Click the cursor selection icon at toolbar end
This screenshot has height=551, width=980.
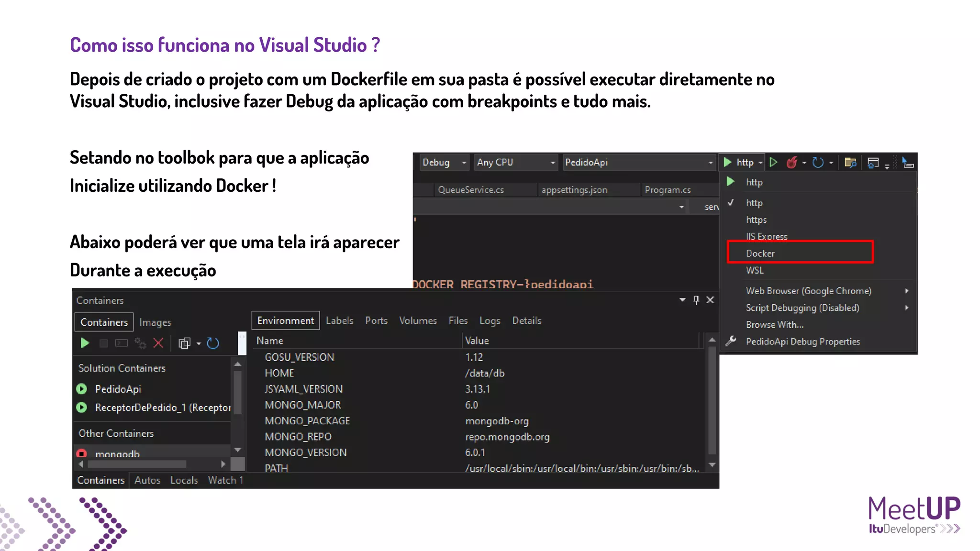(x=908, y=163)
